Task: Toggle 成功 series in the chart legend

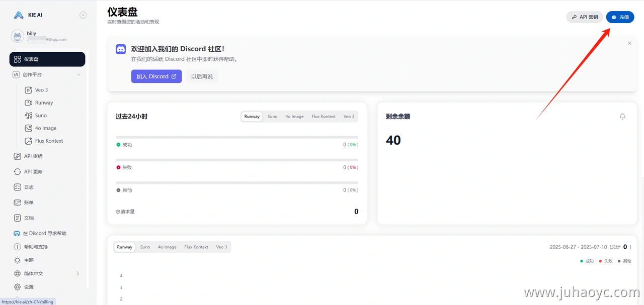Action: pyautogui.click(x=587, y=261)
